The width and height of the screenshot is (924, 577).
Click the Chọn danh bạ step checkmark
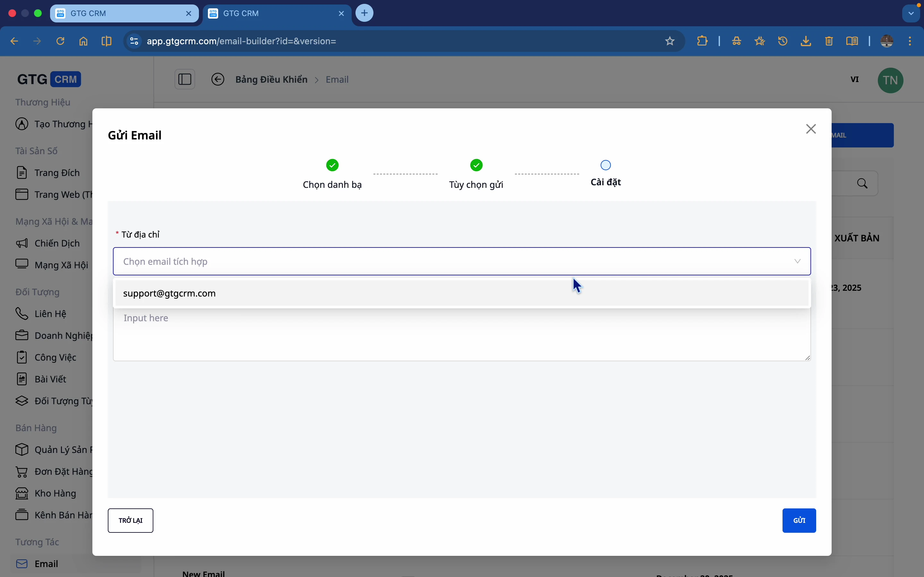(x=332, y=165)
